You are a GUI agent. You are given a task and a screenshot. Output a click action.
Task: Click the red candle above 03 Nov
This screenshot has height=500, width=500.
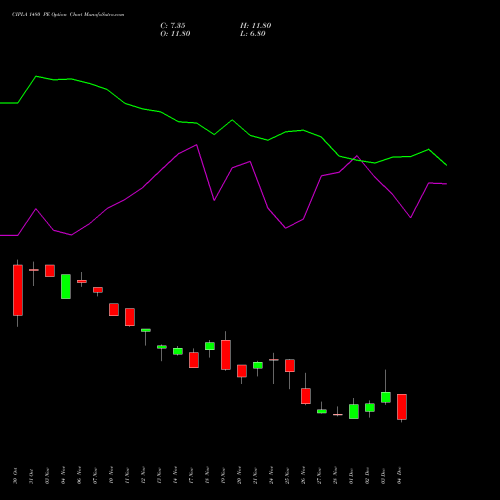tap(50, 271)
